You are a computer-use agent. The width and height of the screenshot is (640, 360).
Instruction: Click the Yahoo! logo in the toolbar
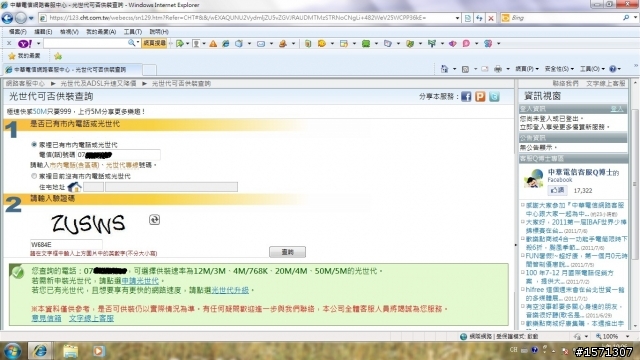25,43
